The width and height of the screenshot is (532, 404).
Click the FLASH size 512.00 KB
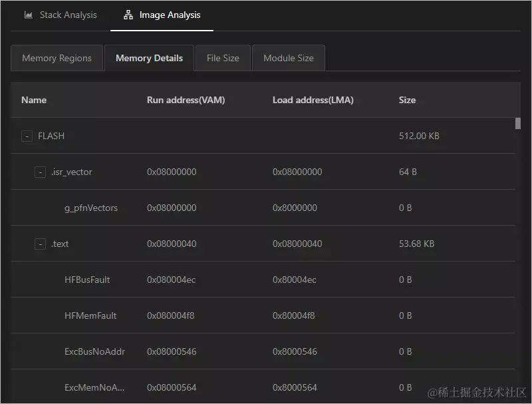419,136
